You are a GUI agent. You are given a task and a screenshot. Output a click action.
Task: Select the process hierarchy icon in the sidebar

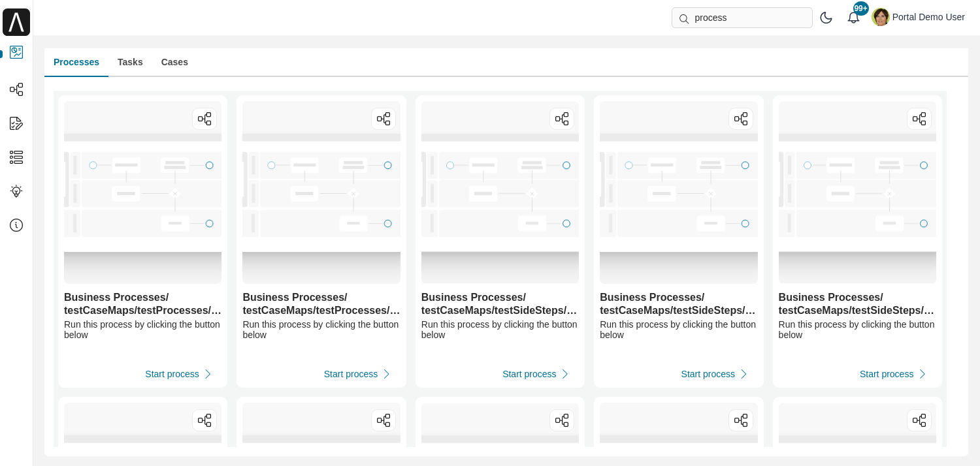[16, 89]
